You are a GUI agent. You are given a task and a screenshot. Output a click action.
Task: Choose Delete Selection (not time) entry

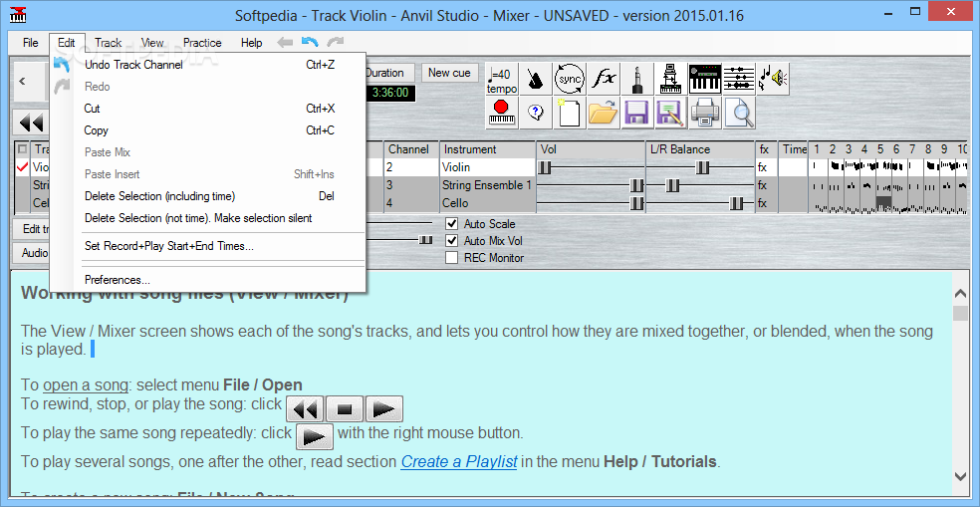click(207, 218)
